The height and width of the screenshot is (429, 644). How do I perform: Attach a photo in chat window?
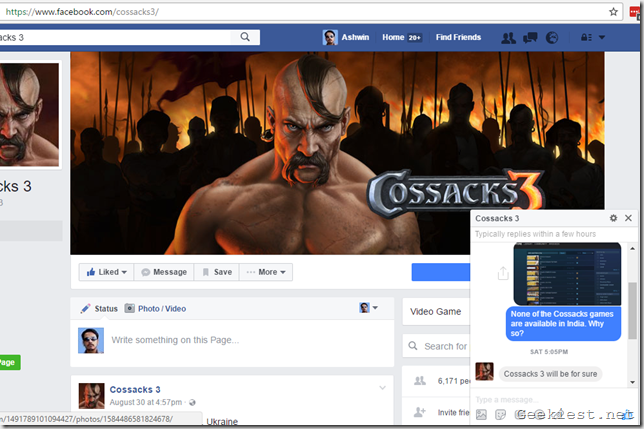(x=482, y=414)
